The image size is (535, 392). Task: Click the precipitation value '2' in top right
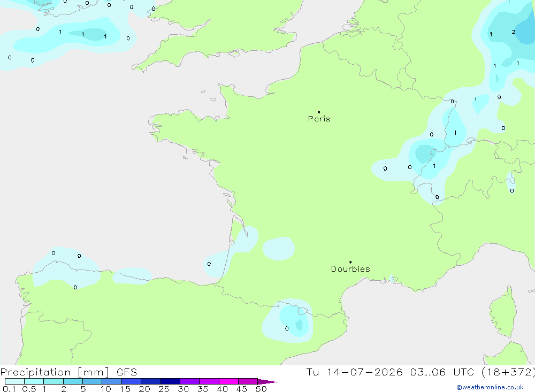coord(513,32)
